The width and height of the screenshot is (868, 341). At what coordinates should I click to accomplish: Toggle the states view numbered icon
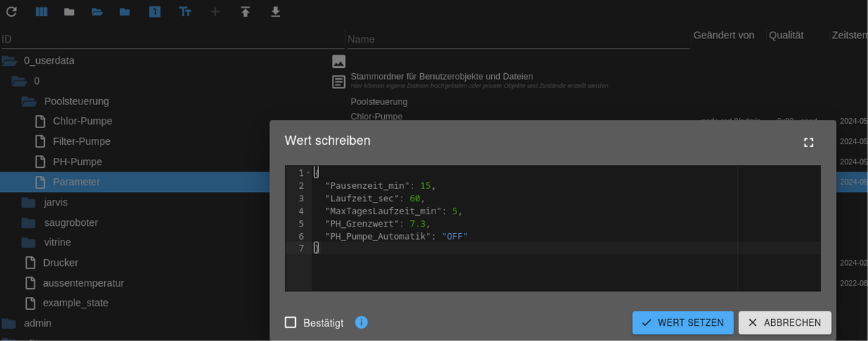click(x=155, y=12)
